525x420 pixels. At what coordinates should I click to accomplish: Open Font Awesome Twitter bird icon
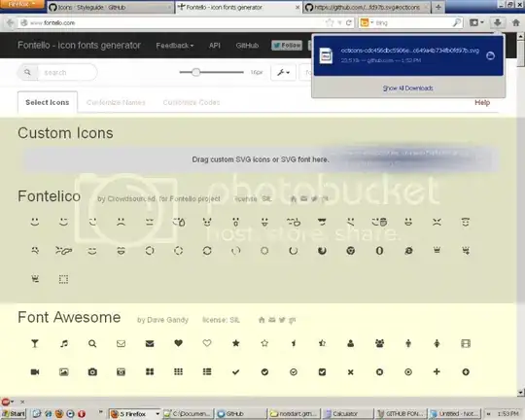[x=282, y=320]
